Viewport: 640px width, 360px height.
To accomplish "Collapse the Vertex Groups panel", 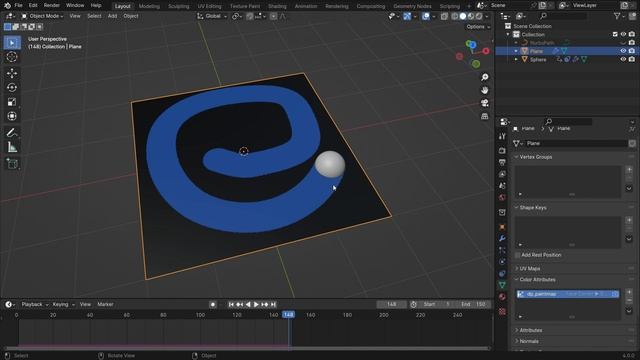I will [x=536, y=157].
